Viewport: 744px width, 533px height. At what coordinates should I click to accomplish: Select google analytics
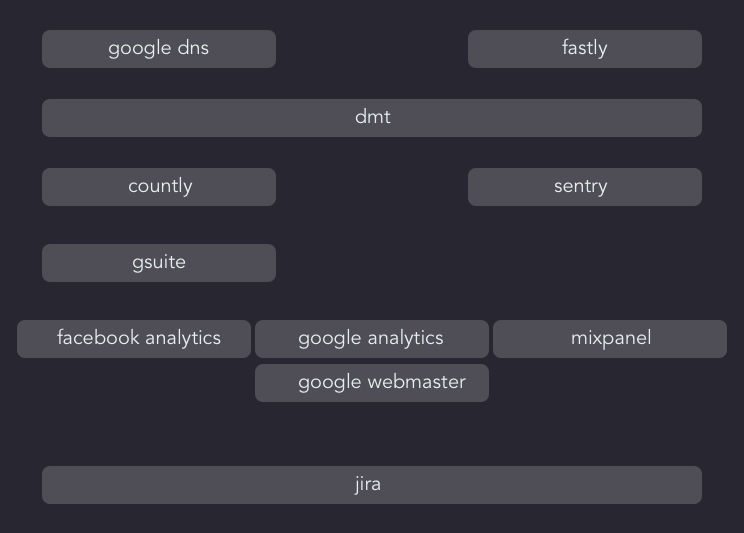[372, 339]
